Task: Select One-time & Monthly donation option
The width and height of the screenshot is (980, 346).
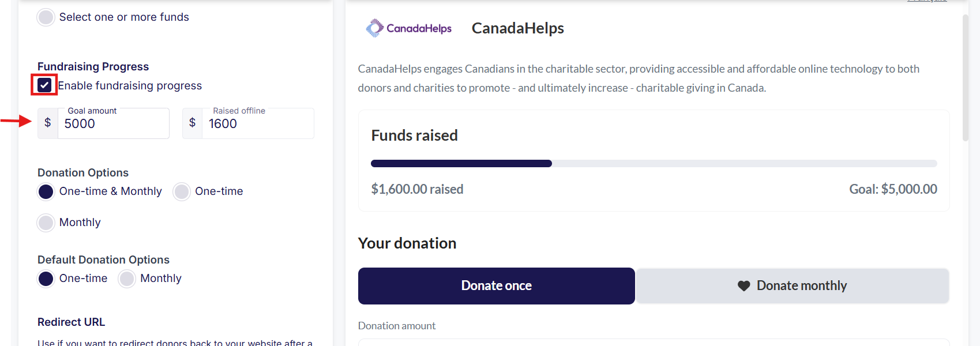Action: pyautogui.click(x=46, y=191)
